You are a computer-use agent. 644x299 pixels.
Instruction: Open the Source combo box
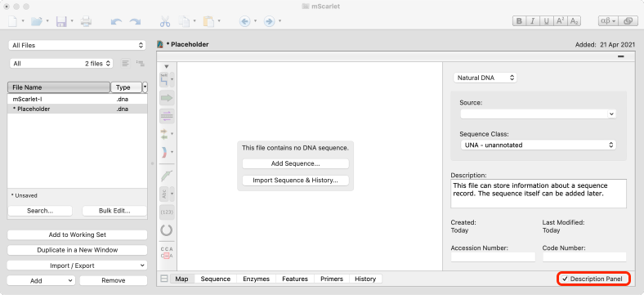539,114
